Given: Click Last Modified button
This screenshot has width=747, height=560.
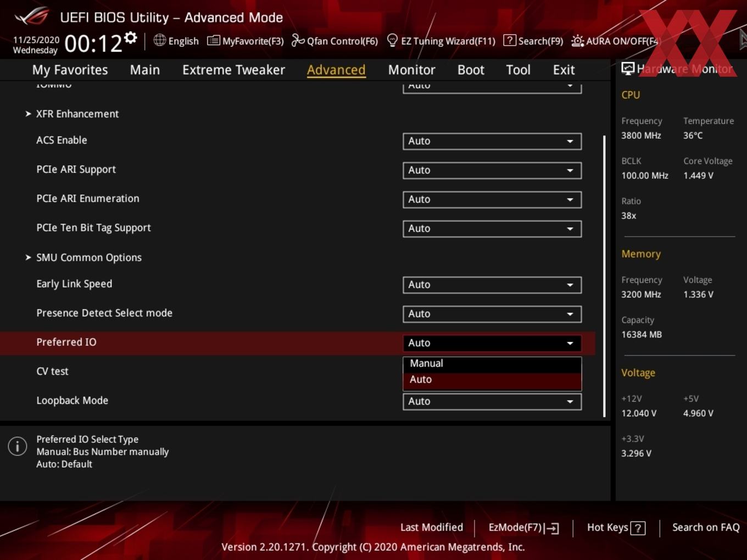Looking at the screenshot, I should tap(432, 528).
